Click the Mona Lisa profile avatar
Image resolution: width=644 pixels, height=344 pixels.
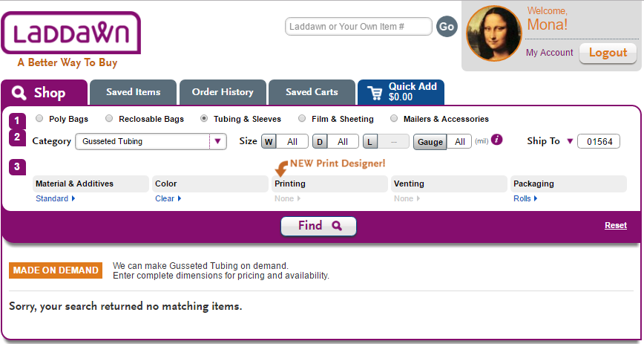[494, 33]
